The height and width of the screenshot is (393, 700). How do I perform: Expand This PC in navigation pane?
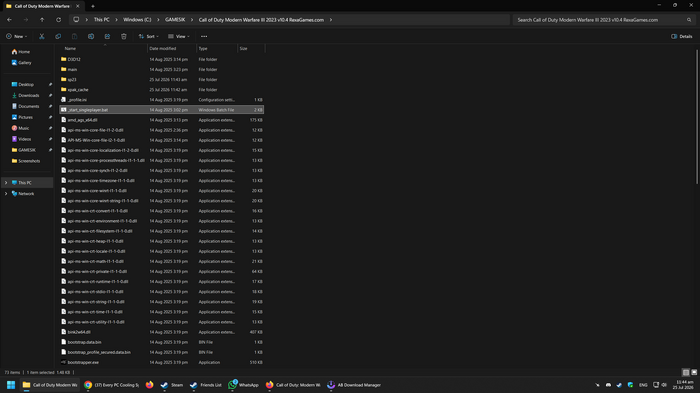click(6, 183)
